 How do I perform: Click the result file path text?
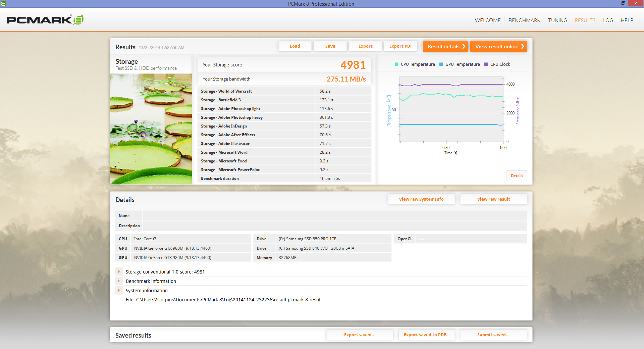224,300
